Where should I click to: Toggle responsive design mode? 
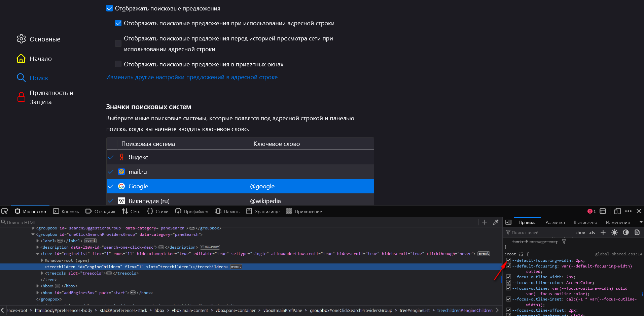pyautogui.click(x=617, y=211)
